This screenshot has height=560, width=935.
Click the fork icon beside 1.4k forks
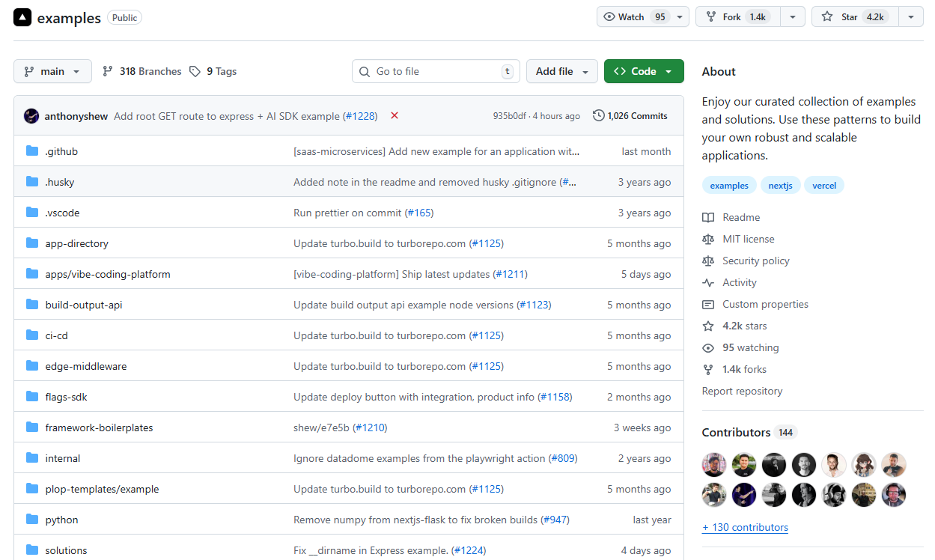point(708,369)
